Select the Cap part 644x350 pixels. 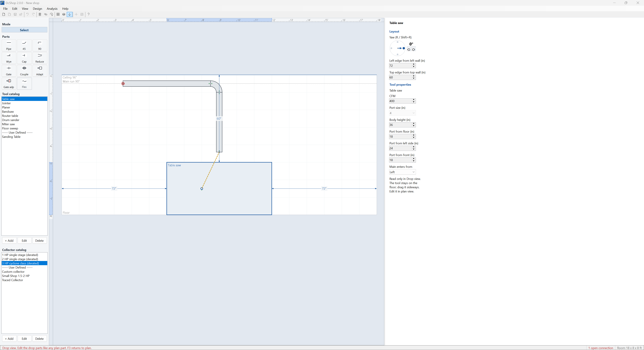click(x=24, y=58)
